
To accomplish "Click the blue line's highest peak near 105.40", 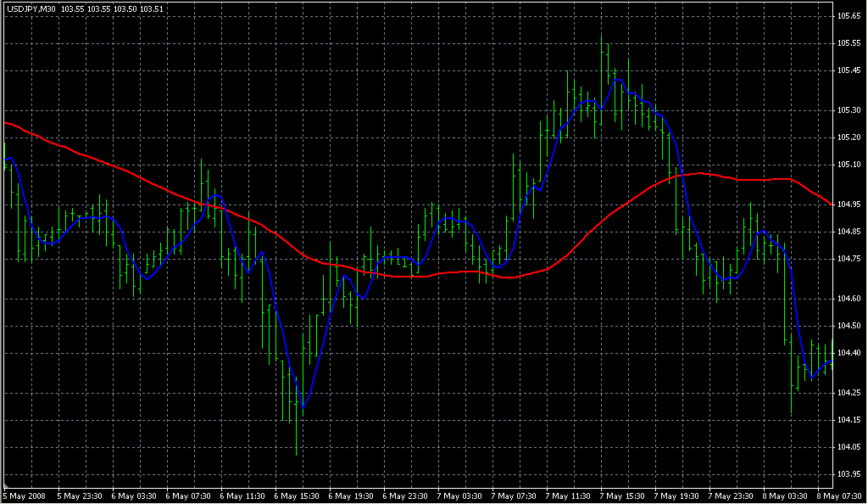I will (619, 80).
